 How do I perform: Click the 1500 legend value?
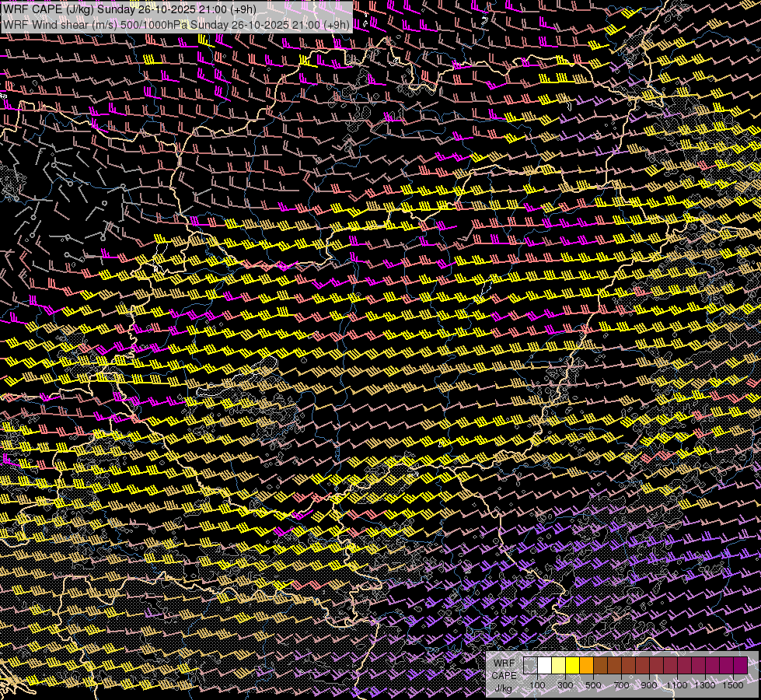(734, 685)
